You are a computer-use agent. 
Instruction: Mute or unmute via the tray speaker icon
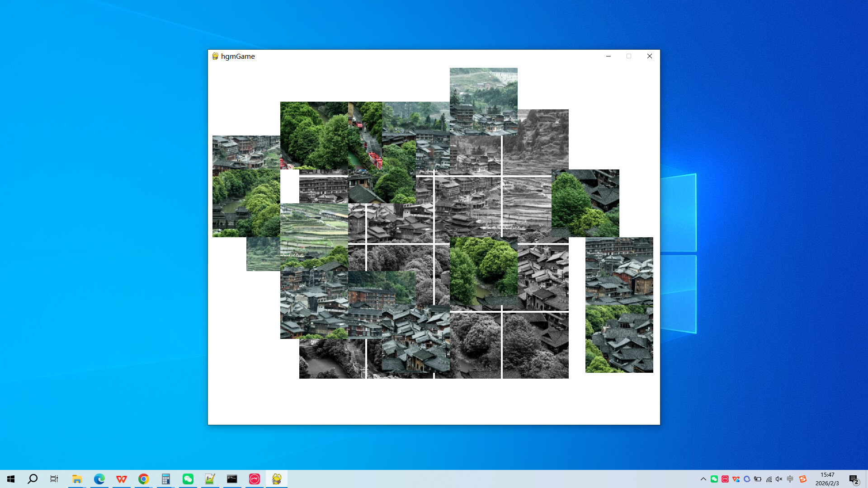click(778, 479)
